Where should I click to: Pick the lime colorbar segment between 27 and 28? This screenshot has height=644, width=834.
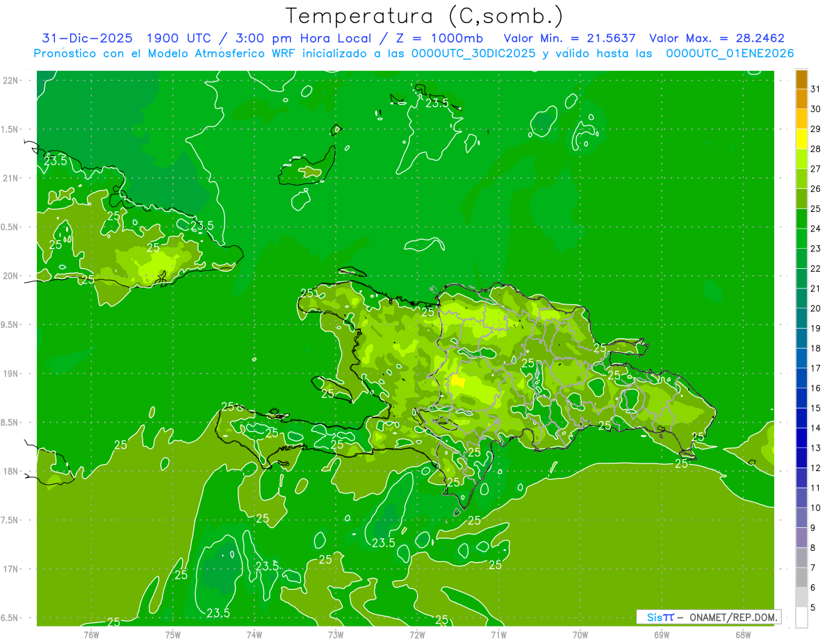[x=801, y=159]
